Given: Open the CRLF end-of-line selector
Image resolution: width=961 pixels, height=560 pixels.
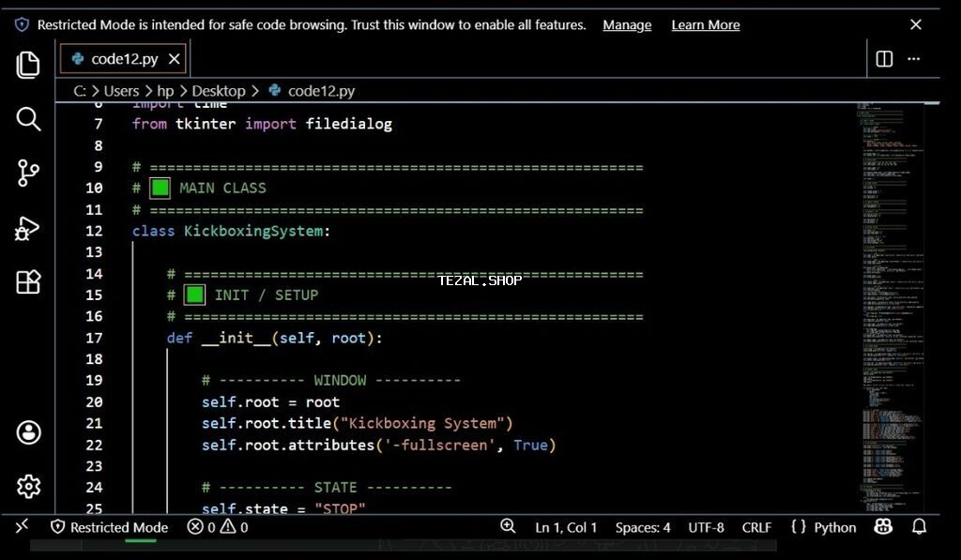Looking at the screenshot, I should [757, 527].
